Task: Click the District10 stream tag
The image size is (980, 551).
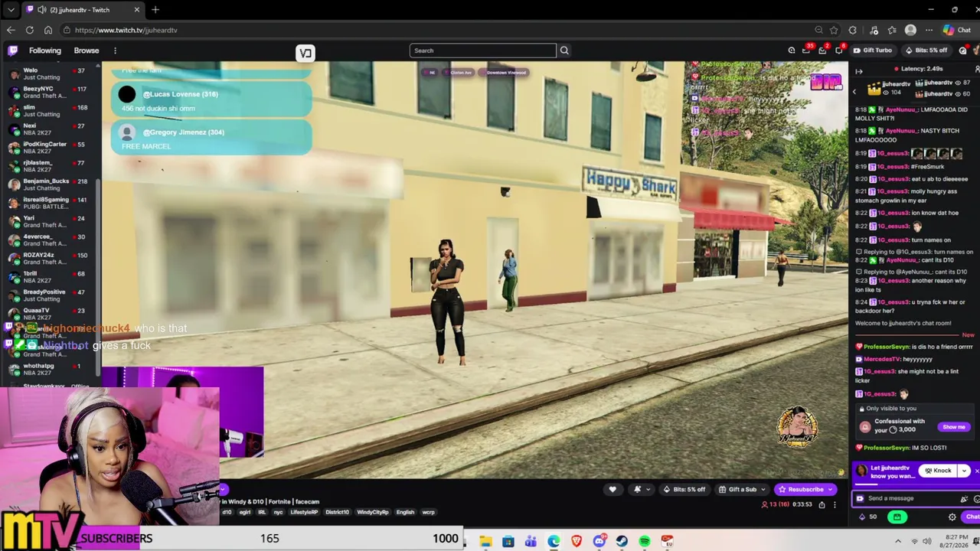Action: click(337, 513)
